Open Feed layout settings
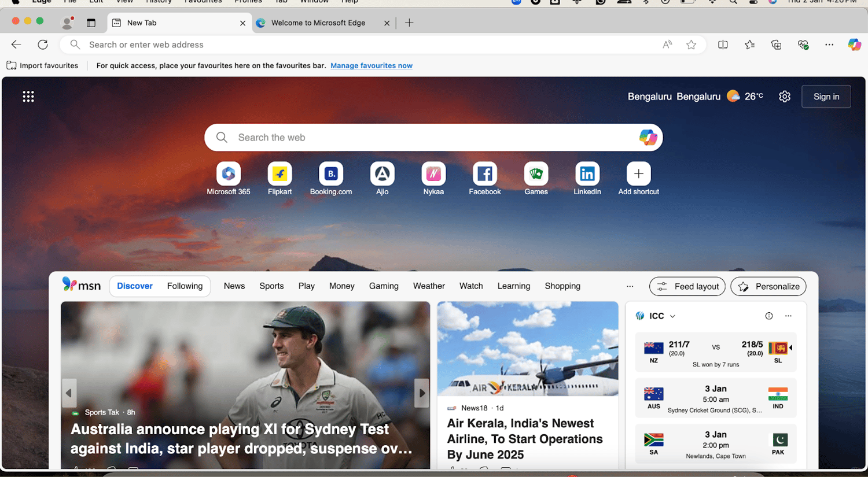This screenshot has width=868, height=477. click(687, 286)
